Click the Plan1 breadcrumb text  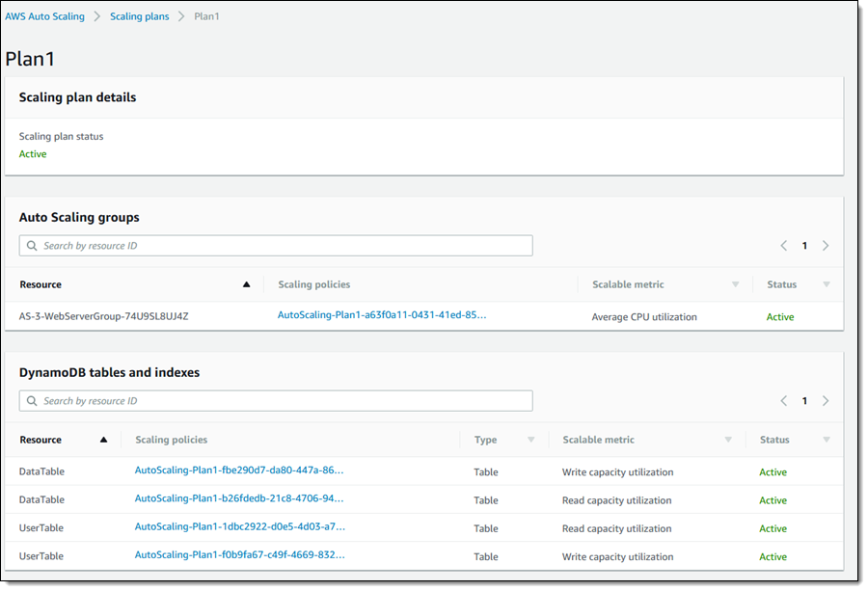(206, 16)
